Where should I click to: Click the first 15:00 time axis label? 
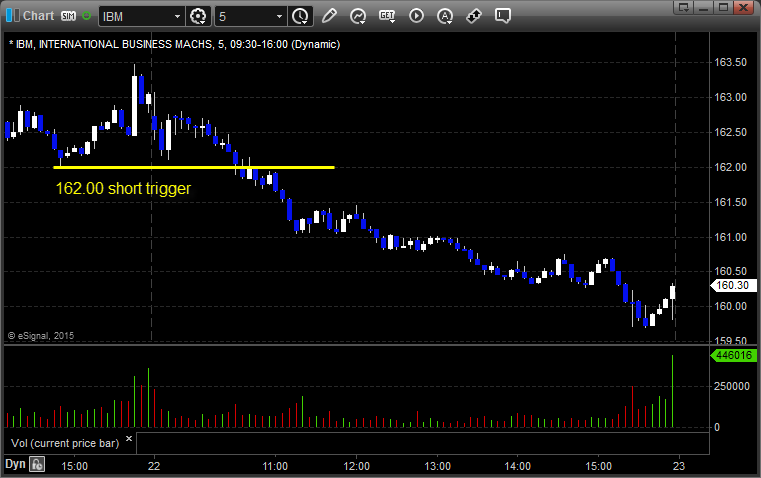(x=75, y=466)
